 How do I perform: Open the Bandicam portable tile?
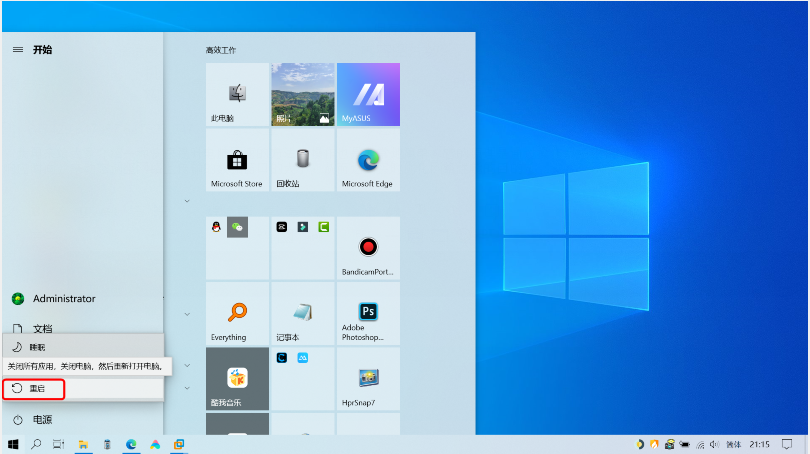point(368,248)
